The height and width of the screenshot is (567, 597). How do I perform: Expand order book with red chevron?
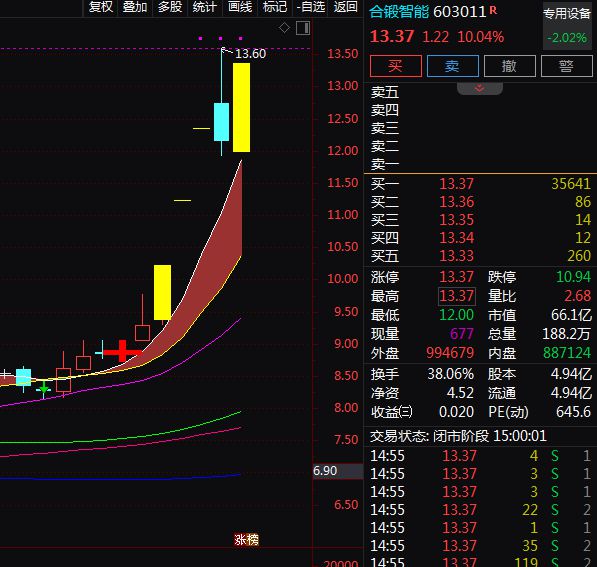pos(480,89)
